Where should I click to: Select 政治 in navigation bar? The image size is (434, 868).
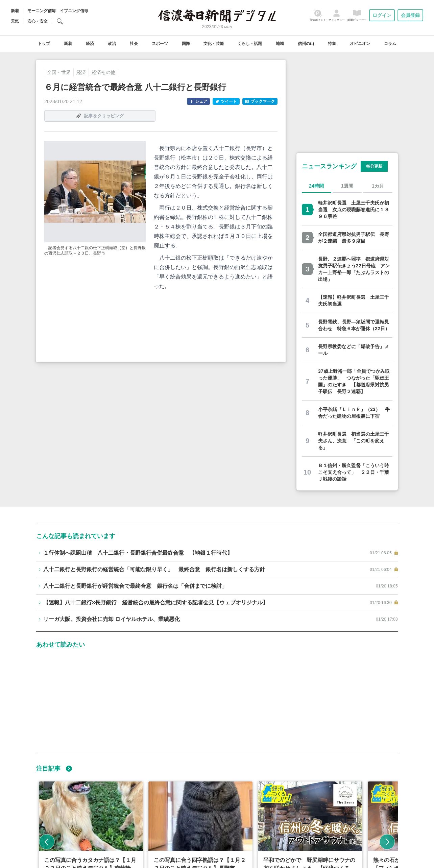(x=112, y=44)
